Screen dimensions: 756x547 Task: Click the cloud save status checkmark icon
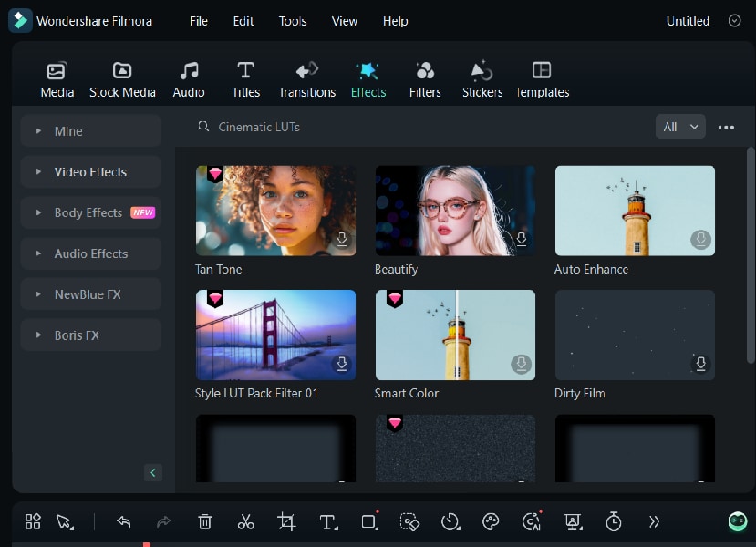tap(734, 21)
